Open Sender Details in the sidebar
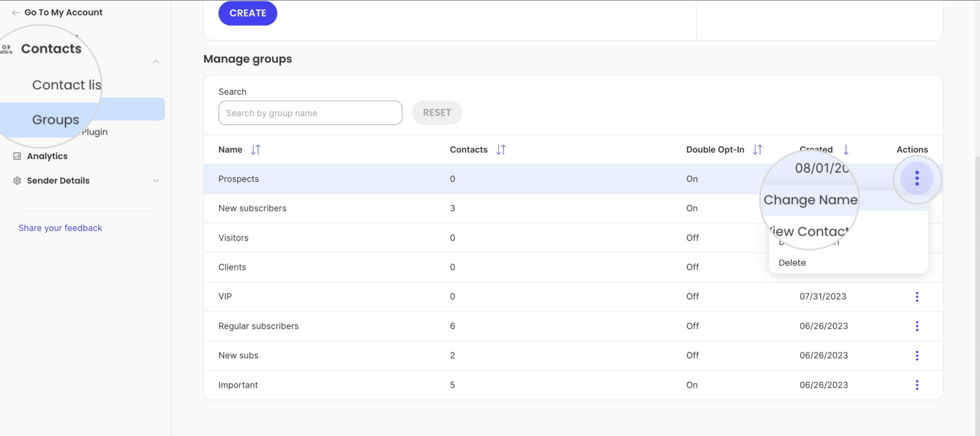The height and width of the screenshot is (436, 980). (58, 180)
